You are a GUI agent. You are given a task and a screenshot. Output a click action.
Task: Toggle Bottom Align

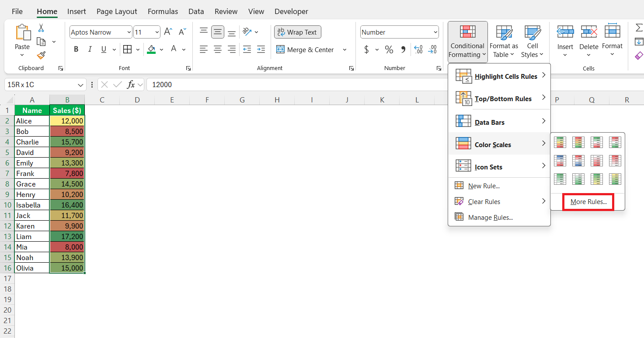[232, 32]
